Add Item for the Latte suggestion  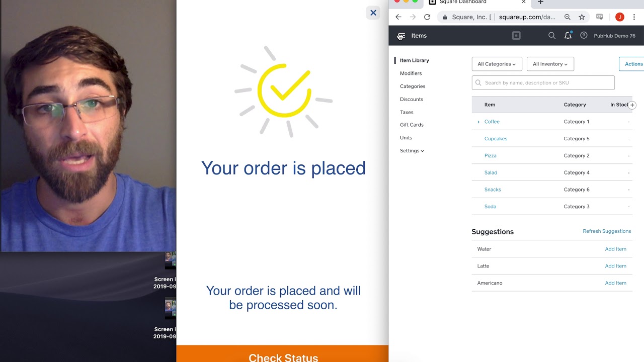tap(615, 266)
